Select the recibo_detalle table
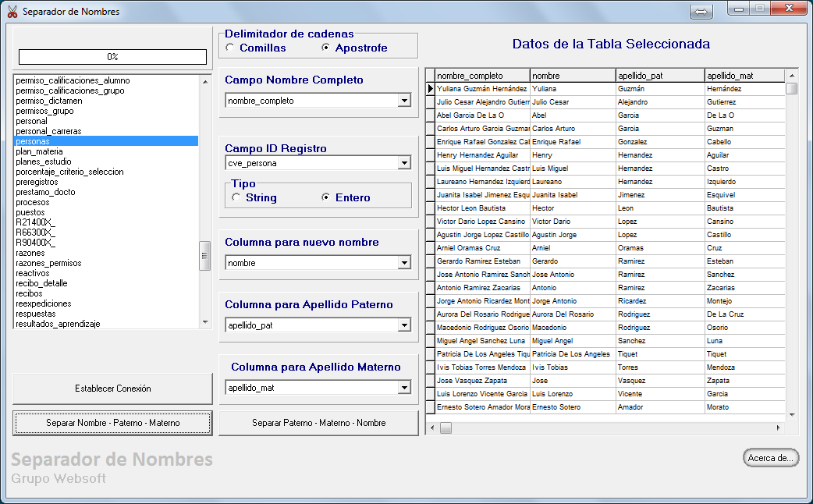The height and width of the screenshot is (504, 813). (106, 283)
